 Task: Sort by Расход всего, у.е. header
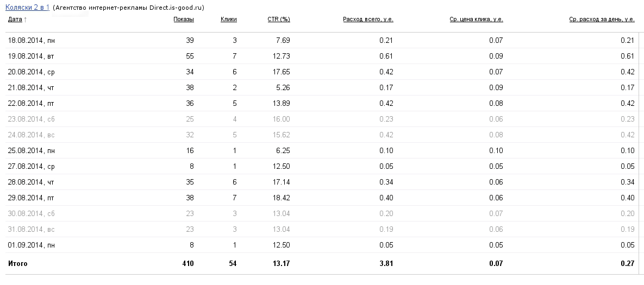[x=368, y=19]
